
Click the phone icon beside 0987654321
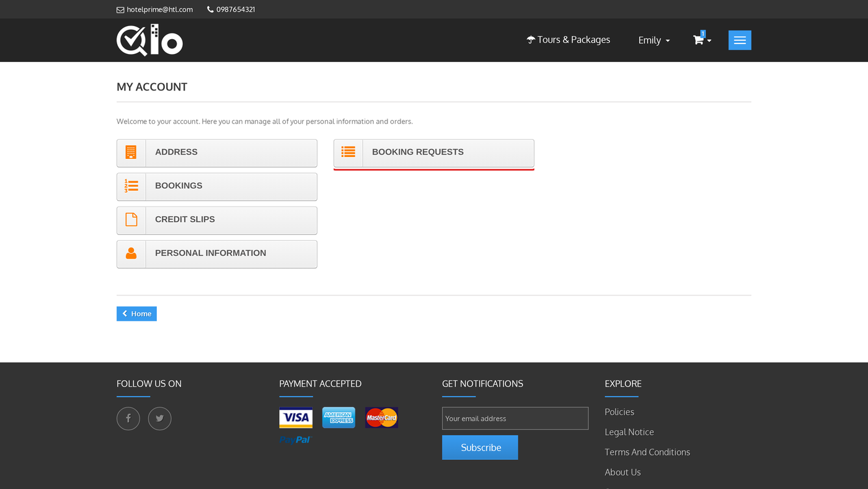click(210, 9)
